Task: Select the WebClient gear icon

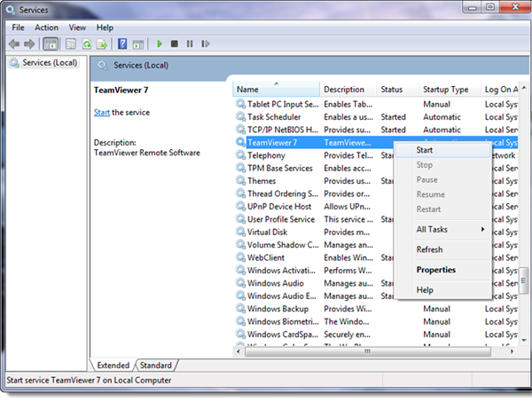Action: (x=240, y=257)
